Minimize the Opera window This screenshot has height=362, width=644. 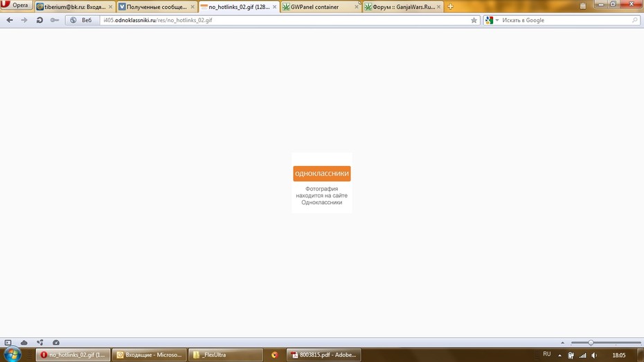pyautogui.click(x=601, y=3)
